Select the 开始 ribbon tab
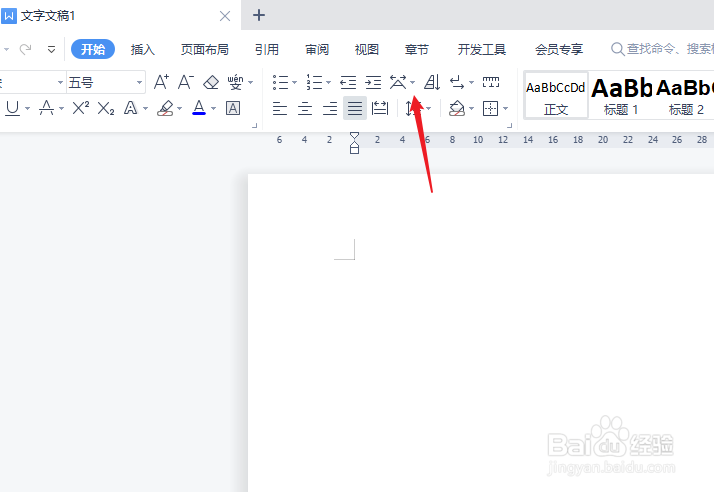This screenshot has width=714, height=492. coord(93,49)
